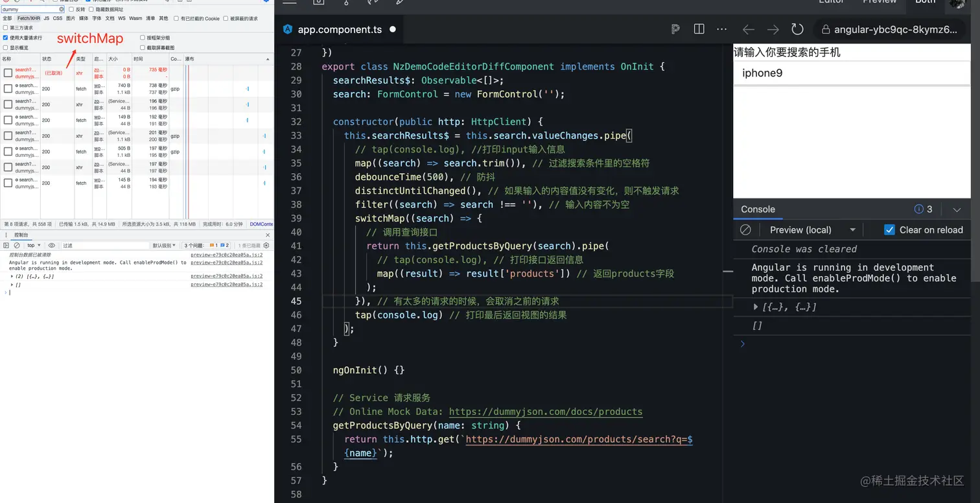Filter requests by WS
Screen dimensions: 980x503
[x=122, y=19]
